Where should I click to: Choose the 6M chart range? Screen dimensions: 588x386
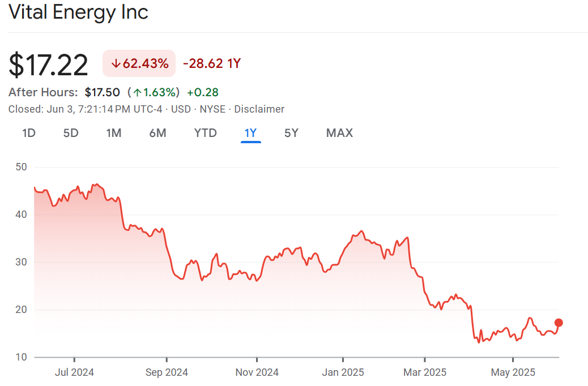tap(157, 133)
